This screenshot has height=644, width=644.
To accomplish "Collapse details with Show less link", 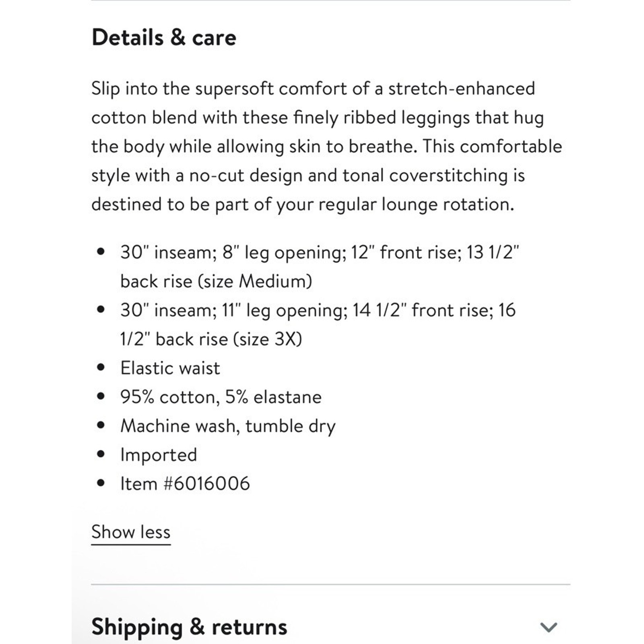I will [x=131, y=532].
